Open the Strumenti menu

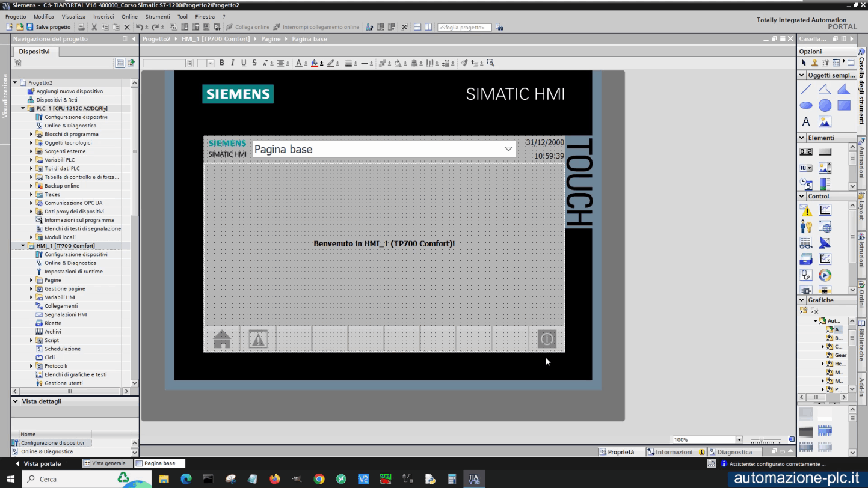click(158, 16)
